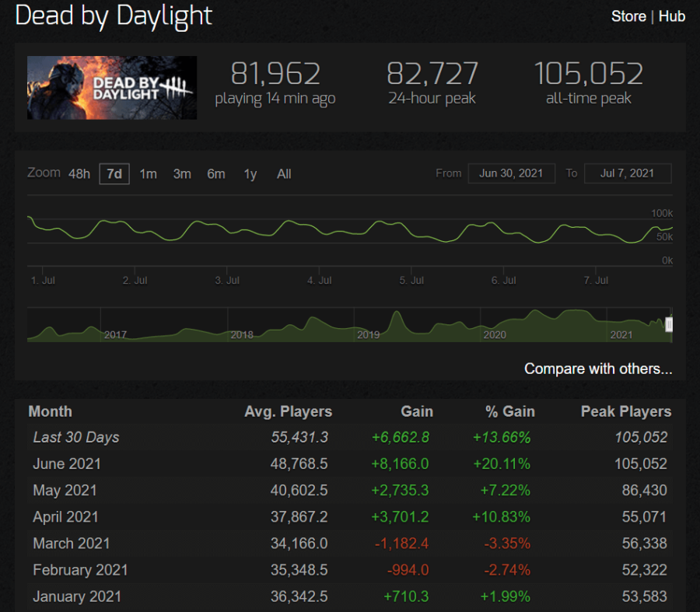The width and height of the screenshot is (700, 612).
Task: Click the 105,052 all-time peak headline value
Action: pos(589,74)
